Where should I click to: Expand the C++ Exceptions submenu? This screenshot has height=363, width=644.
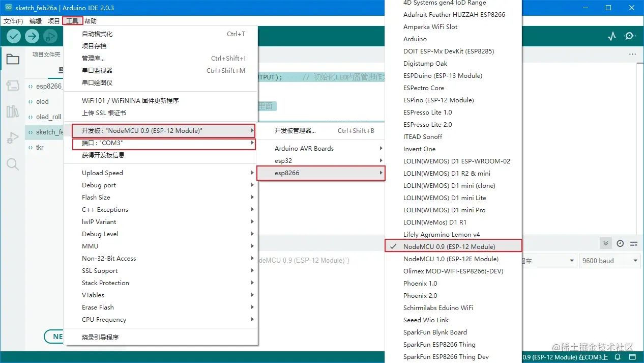tap(161, 210)
